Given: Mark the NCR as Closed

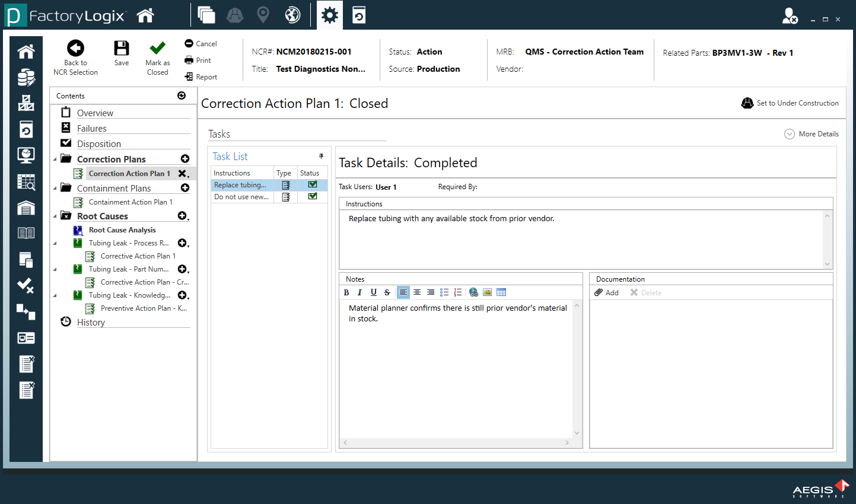Looking at the screenshot, I should (157, 49).
